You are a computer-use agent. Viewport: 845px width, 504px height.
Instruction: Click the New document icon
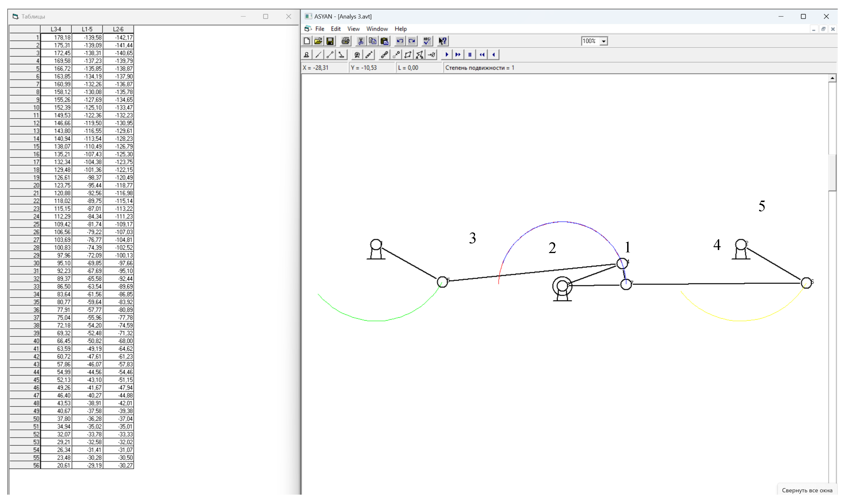pos(306,41)
